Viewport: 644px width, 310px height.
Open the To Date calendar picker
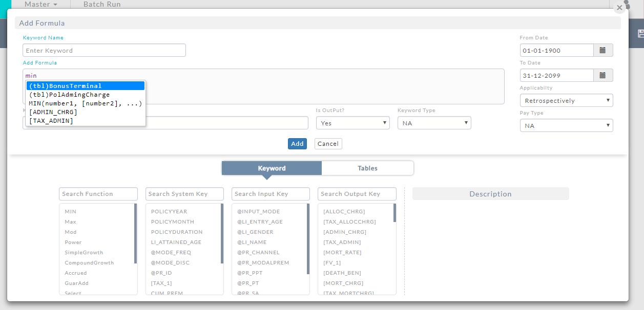coord(603,75)
